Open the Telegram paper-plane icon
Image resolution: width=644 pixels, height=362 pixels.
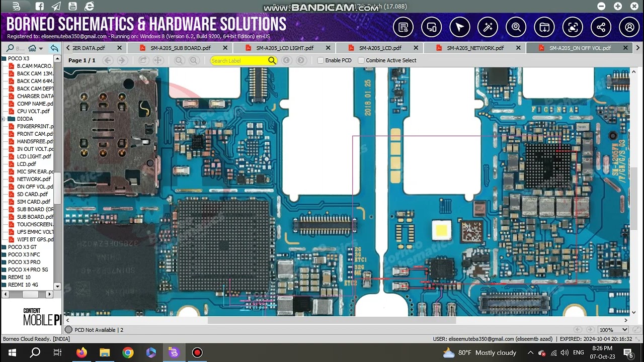coord(56,7)
